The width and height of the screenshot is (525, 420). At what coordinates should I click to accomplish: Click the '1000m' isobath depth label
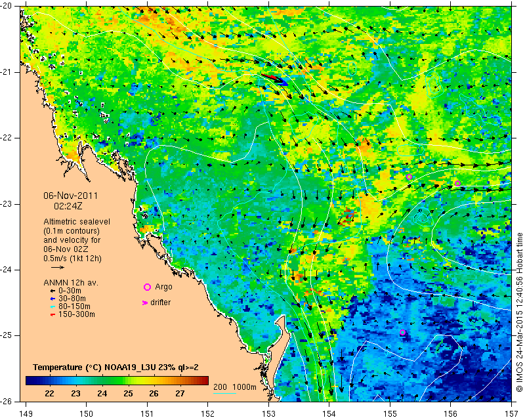click(244, 387)
